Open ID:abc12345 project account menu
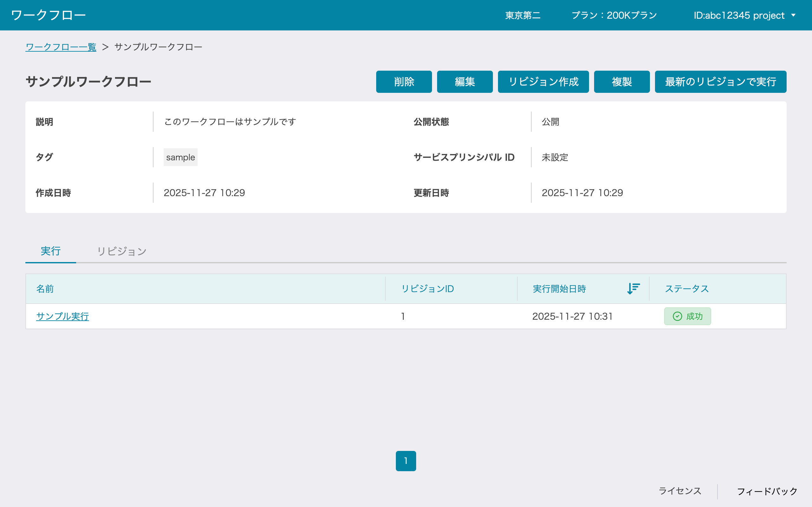This screenshot has height=507, width=812. 739,15
